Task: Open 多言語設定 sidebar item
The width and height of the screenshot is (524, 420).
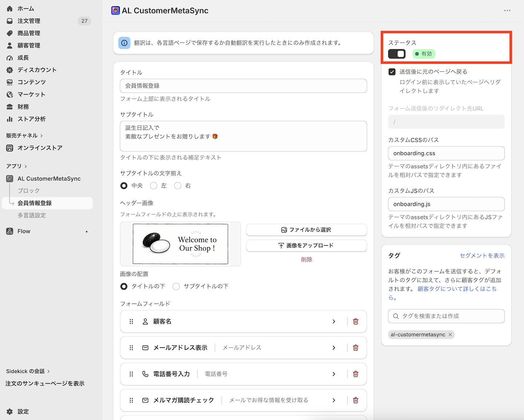Action: coord(32,215)
